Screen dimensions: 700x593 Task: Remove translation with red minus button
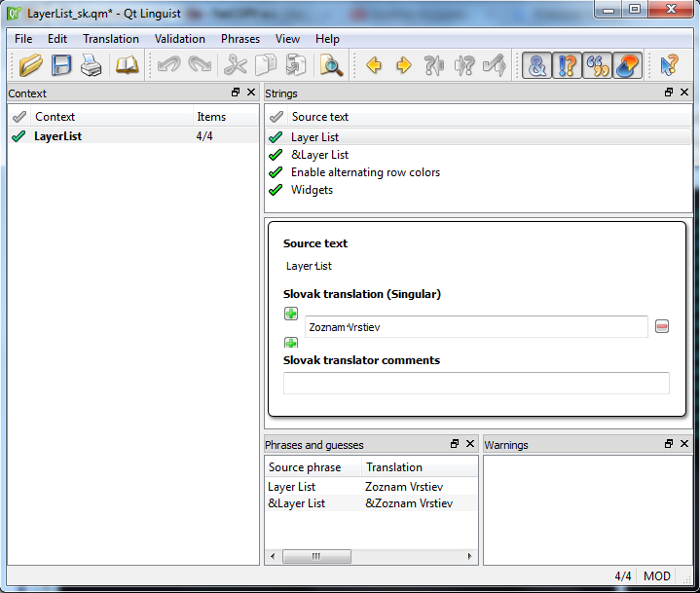(662, 327)
